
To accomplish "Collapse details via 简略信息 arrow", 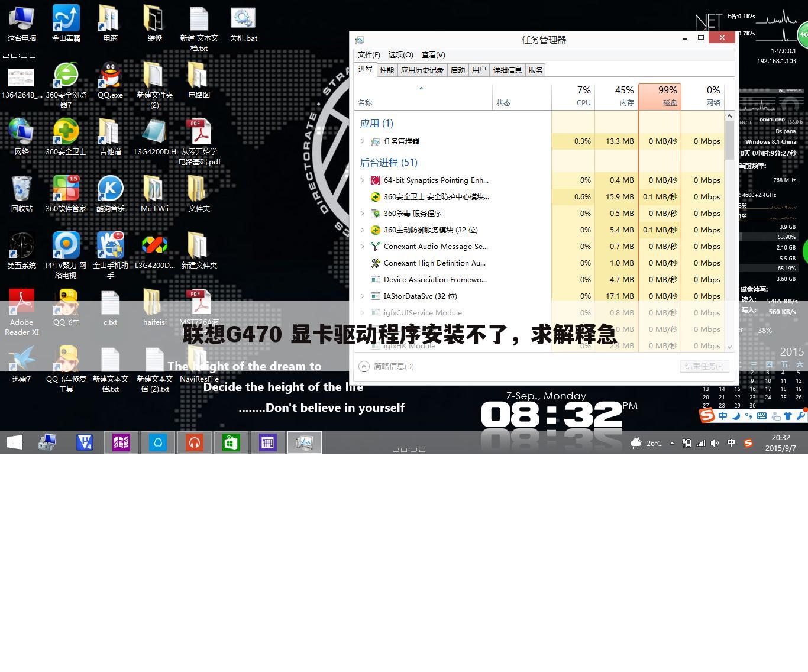I will (364, 366).
